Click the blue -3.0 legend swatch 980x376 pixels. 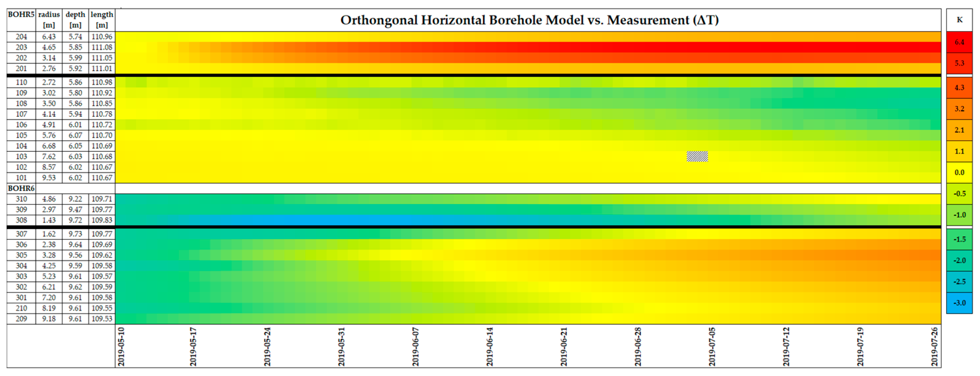(x=959, y=303)
